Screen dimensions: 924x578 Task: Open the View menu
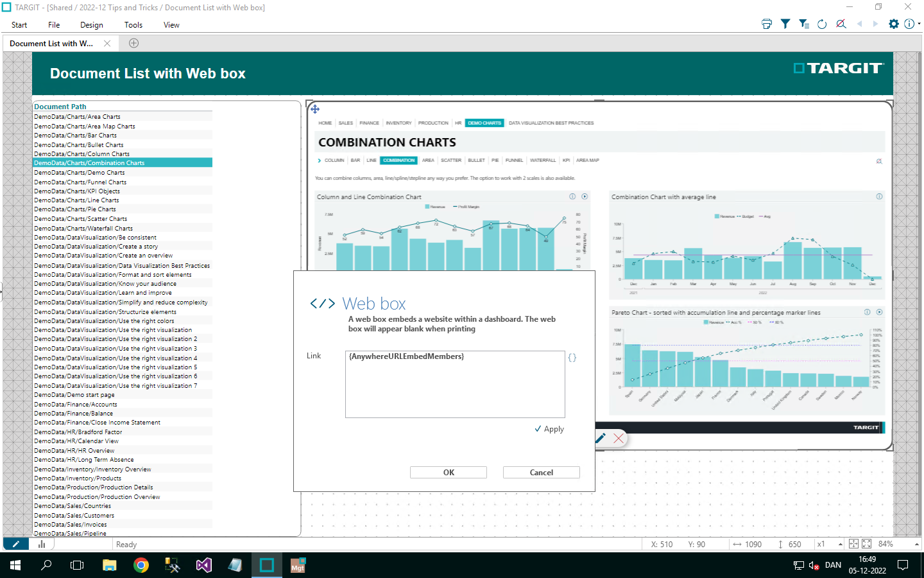[x=171, y=25]
